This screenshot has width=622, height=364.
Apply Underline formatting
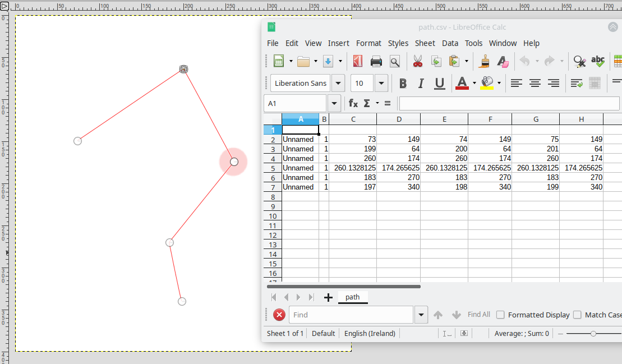[x=440, y=83]
